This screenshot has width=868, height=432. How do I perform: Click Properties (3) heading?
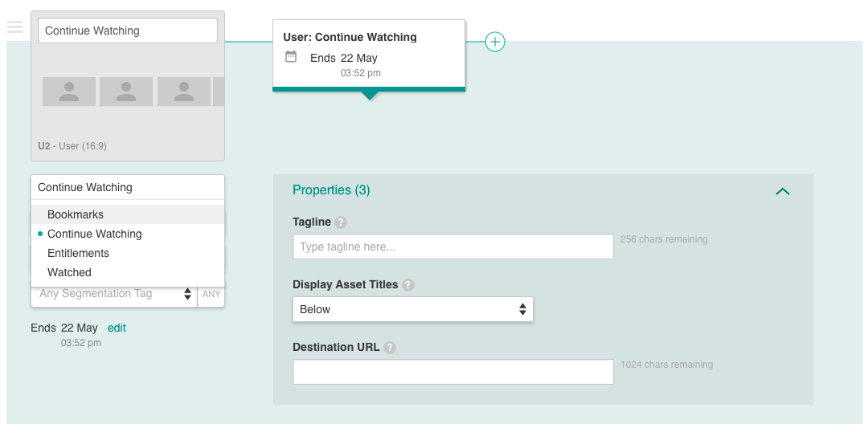[x=331, y=190]
